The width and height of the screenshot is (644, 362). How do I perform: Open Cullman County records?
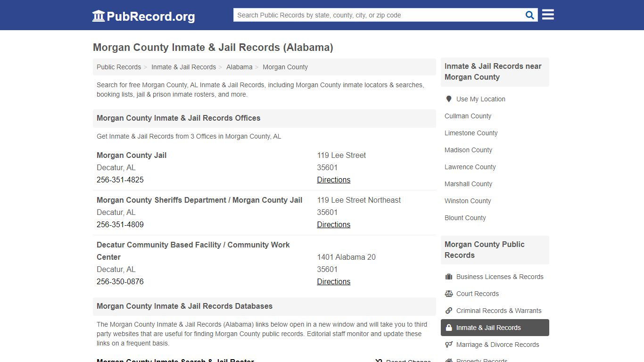coord(468,116)
